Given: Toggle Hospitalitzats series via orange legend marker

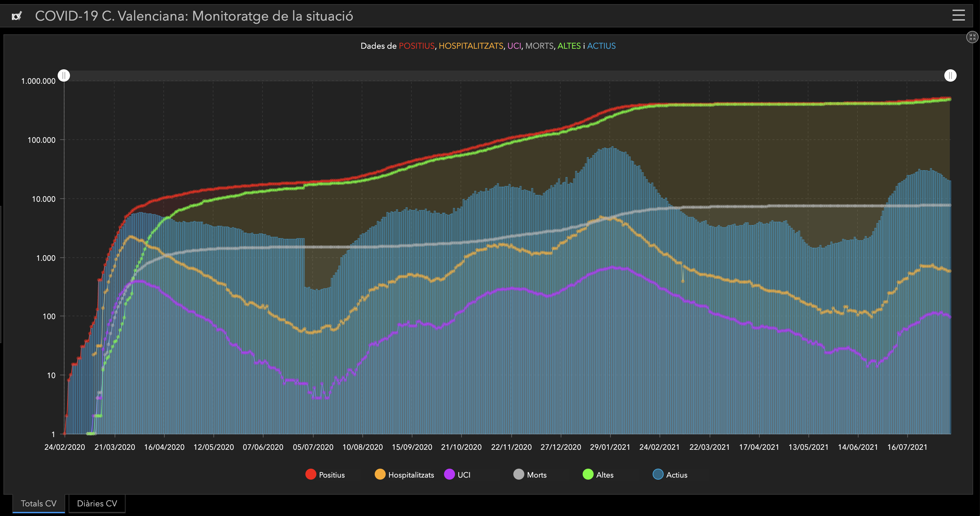Looking at the screenshot, I should tap(380, 474).
